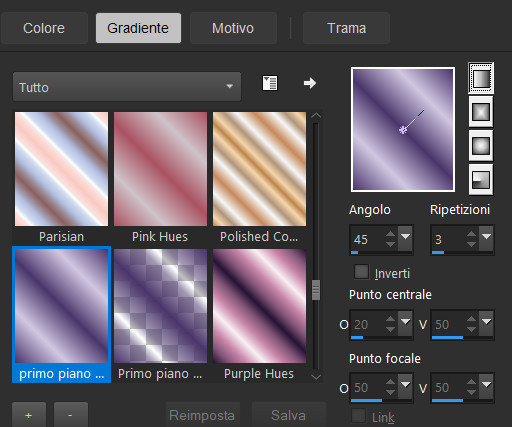Image resolution: width=512 pixels, height=427 pixels.
Task: Select the linear gradient style icon
Action: coord(481,78)
